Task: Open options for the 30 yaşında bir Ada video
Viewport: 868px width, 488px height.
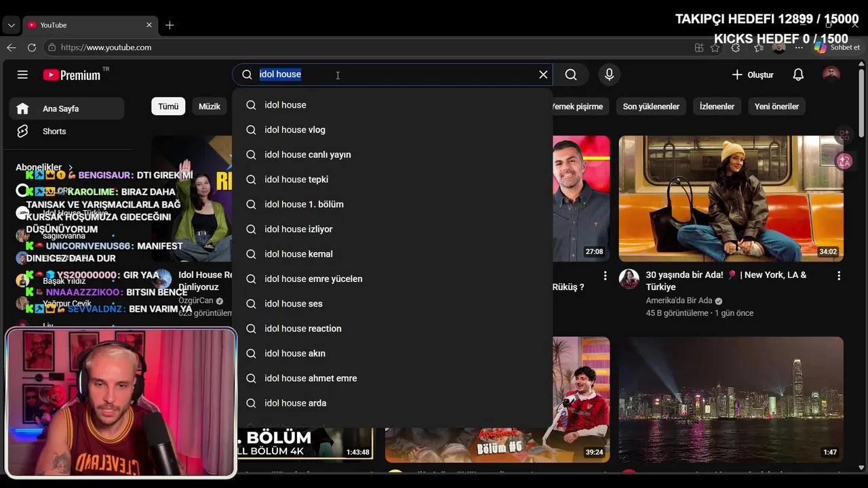Action: coord(839,276)
